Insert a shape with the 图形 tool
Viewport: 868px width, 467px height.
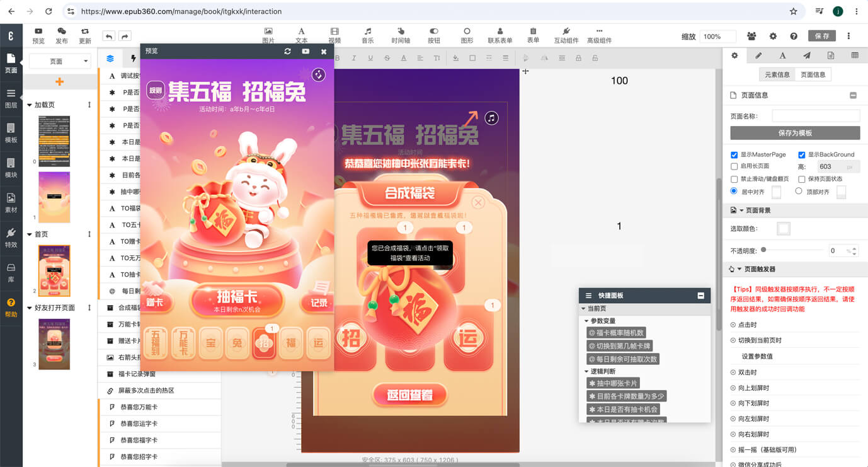click(467, 35)
